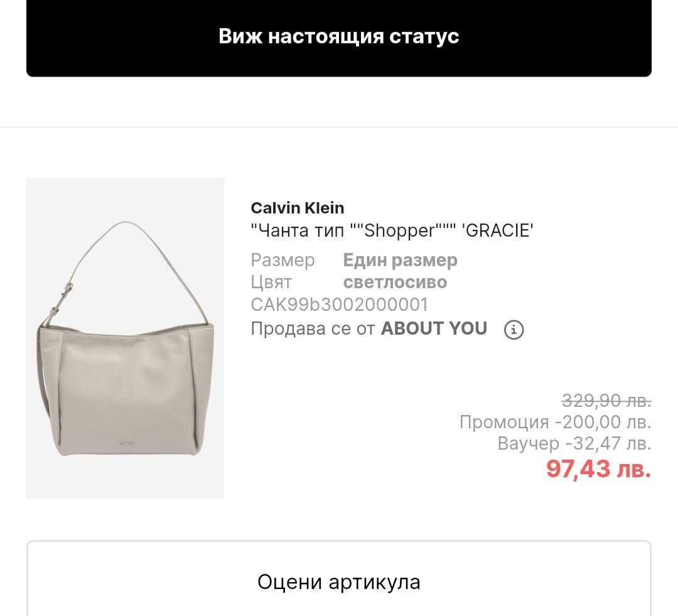Click the 'Промоция -200,00 лв.' discount line
Viewport: 678px width, 616px height.
click(555, 421)
